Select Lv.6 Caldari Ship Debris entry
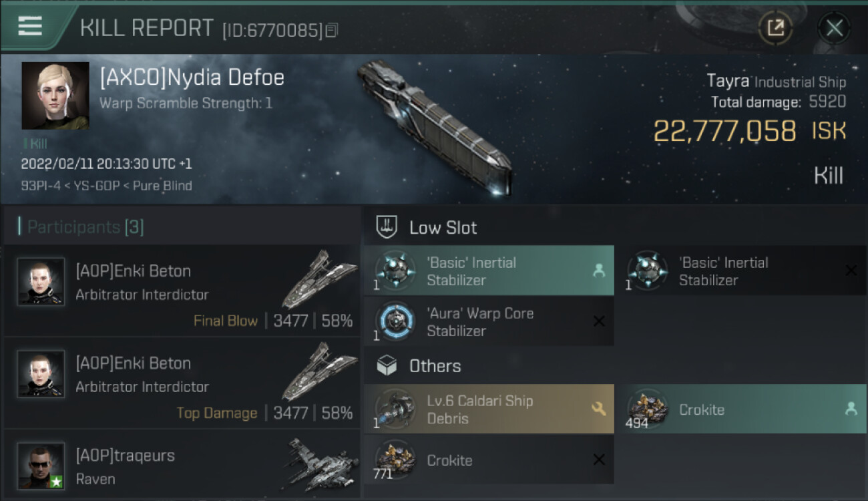Viewport: 868px width, 501px height. coord(489,409)
